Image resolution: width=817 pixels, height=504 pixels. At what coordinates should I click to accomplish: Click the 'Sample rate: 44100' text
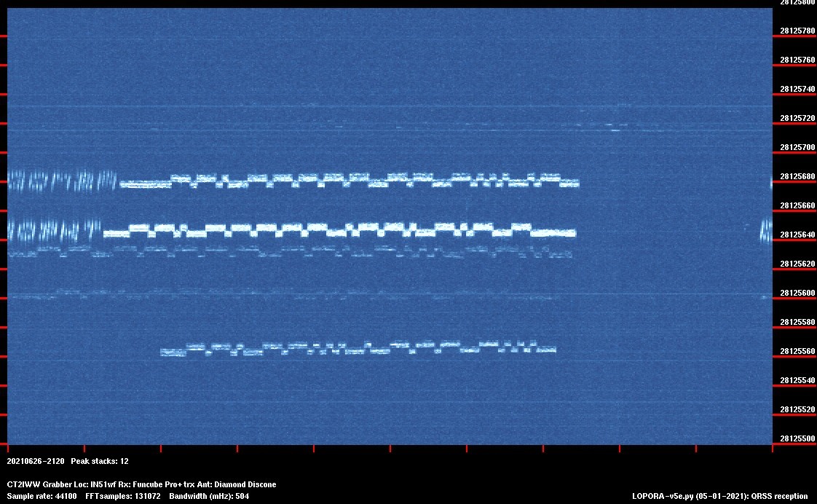[42, 496]
